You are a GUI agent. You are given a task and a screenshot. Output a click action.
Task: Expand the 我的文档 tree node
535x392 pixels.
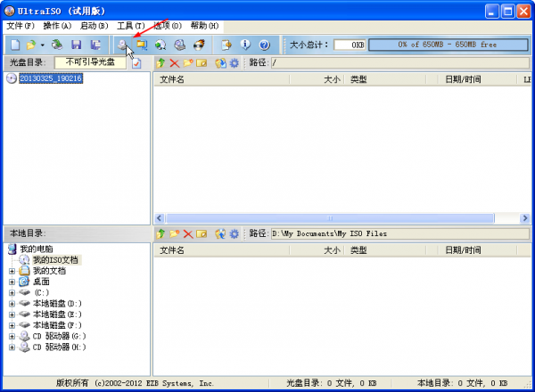pyautogui.click(x=12, y=270)
